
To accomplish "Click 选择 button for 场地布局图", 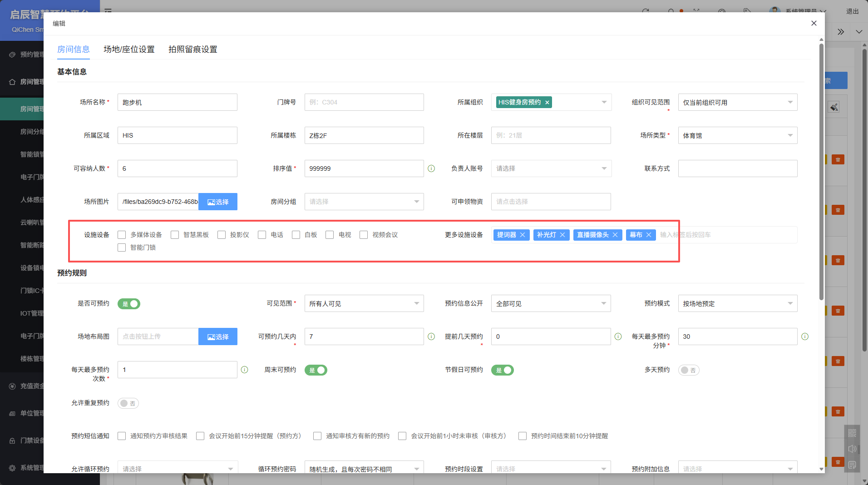I will point(218,337).
